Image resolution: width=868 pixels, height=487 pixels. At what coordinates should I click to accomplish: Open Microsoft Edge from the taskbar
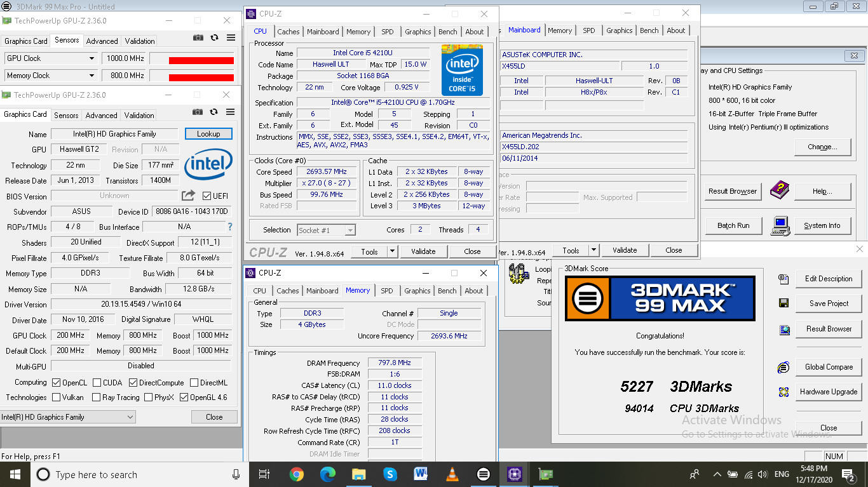327,474
